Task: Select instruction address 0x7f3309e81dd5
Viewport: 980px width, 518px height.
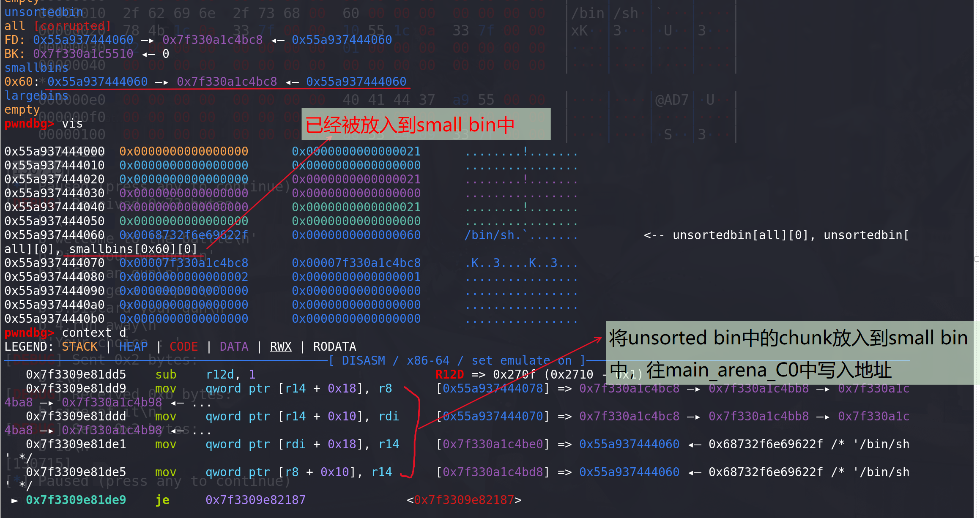Action: [x=76, y=374]
